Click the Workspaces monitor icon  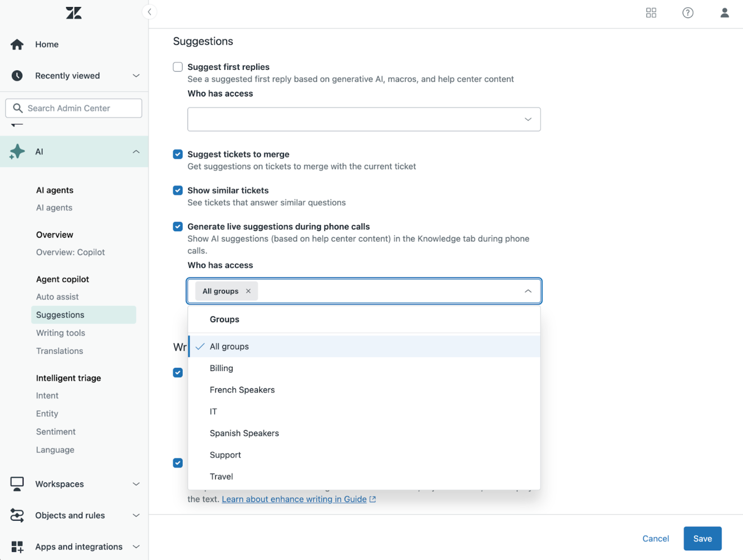click(17, 484)
